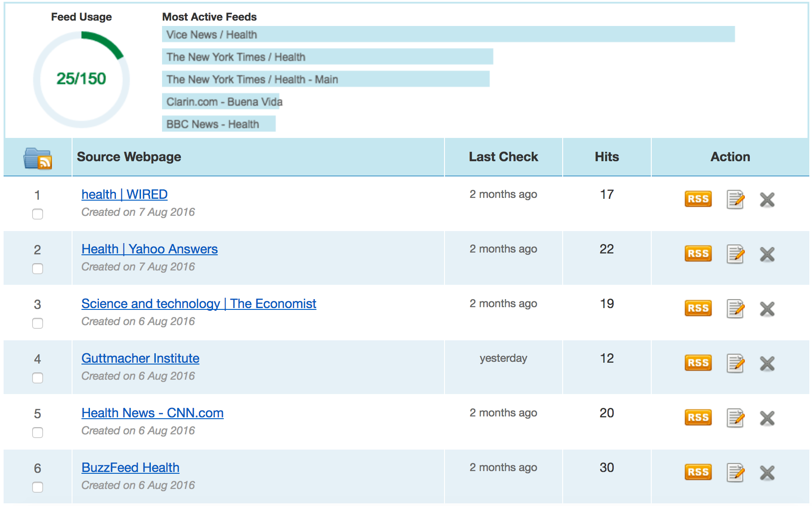Click the Hits column header
Screen dimensions: 812x506
[x=607, y=157]
